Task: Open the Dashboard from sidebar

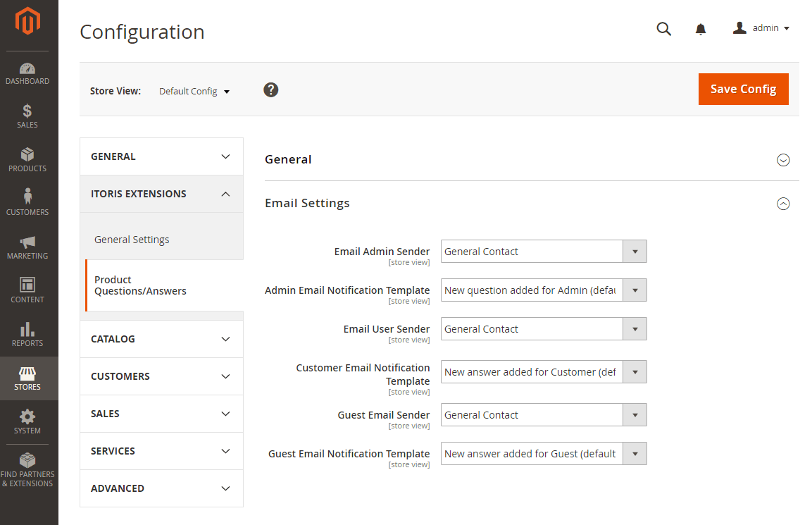Action: (27, 73)
